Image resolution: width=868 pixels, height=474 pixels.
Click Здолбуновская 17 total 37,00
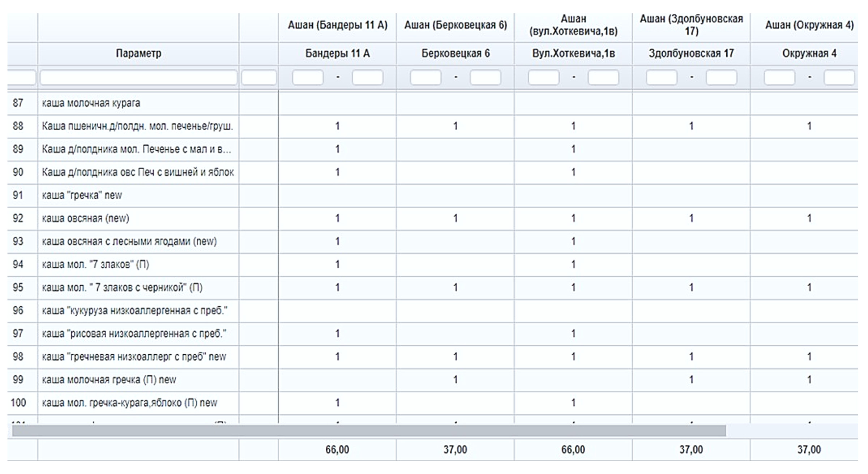click(x=691, y=450)
